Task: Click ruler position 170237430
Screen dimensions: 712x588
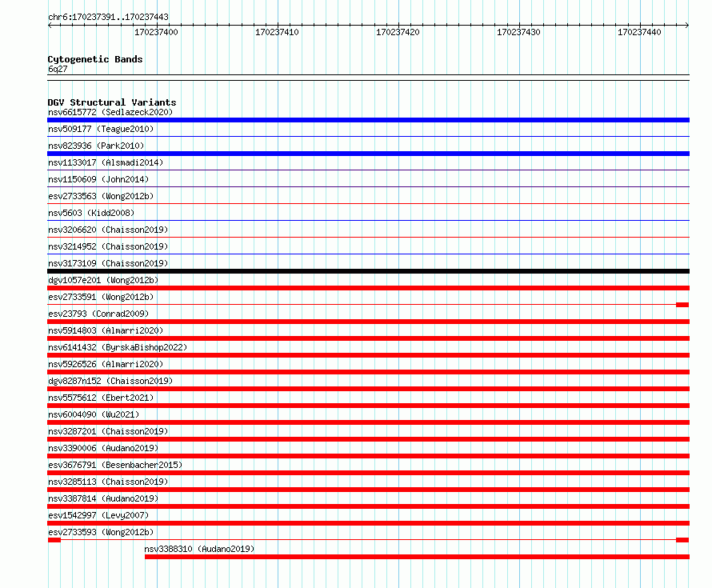Action: (518, 32)
